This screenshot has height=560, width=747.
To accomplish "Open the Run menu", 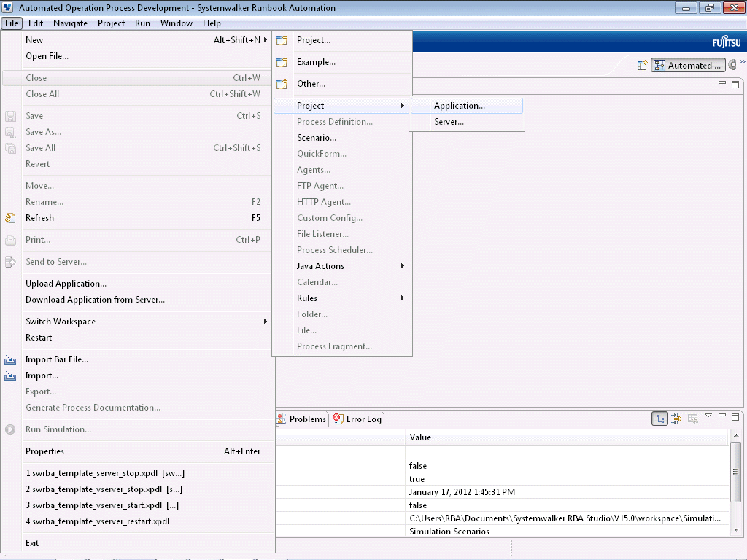I will [142, 23].
